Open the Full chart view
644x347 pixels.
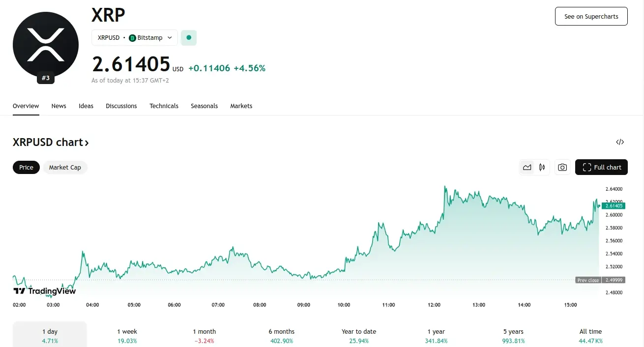(x=601, y=167)
